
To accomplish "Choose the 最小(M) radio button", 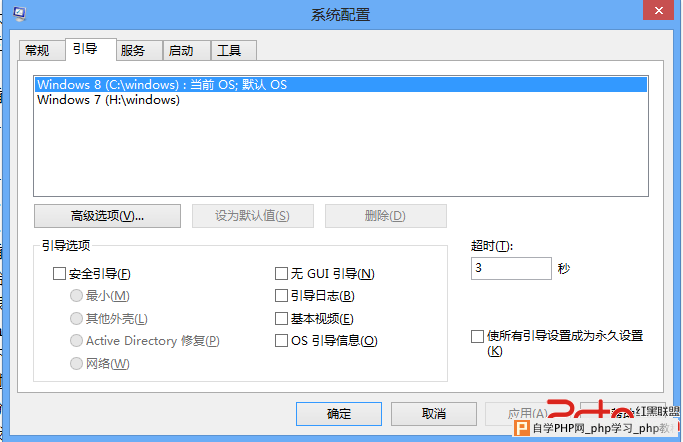I will coord(76,296).
